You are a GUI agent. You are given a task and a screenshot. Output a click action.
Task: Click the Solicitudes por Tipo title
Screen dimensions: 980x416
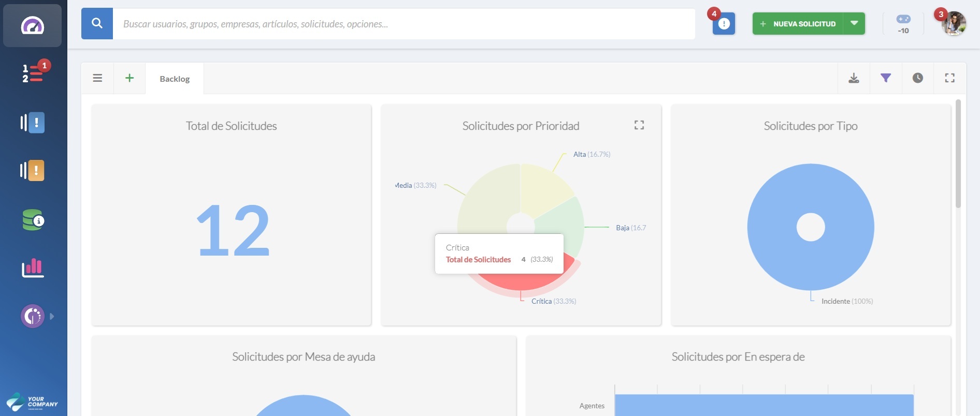[x=811, y=126]
